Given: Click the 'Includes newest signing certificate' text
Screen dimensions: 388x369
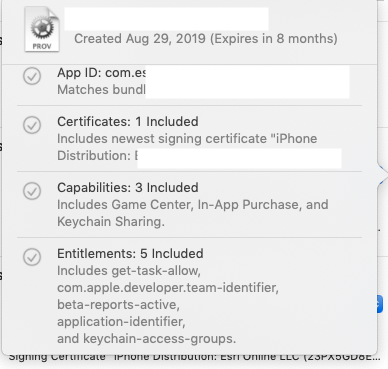Looking at the screenshot, I should click(x=162, y=139).
